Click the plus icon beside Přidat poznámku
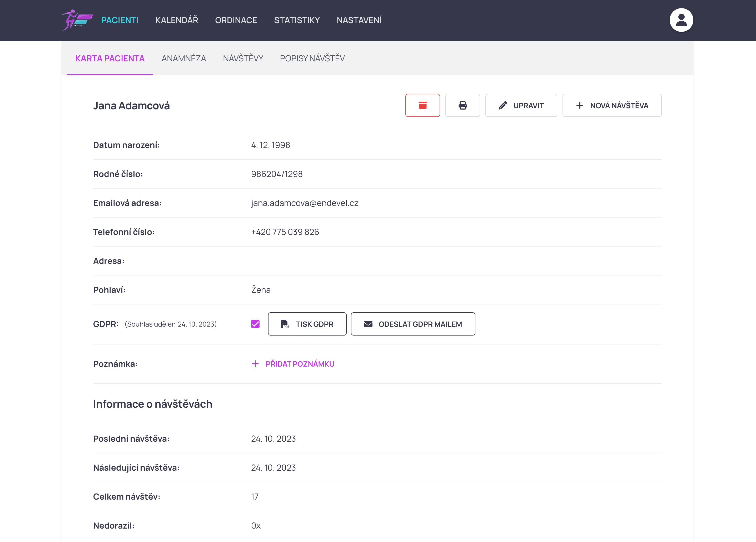756x542 pixels. pos(255,363)
